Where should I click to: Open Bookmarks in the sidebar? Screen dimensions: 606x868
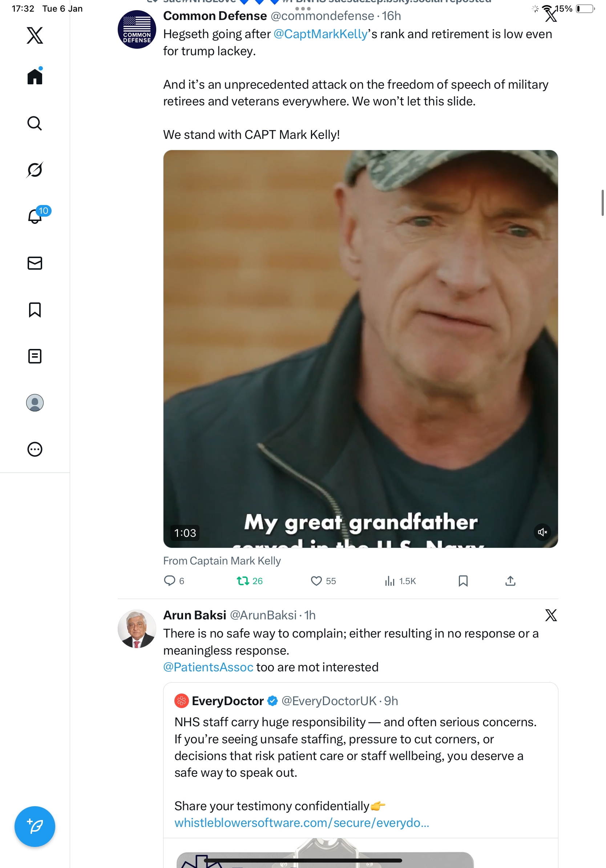tap(35, 310)
